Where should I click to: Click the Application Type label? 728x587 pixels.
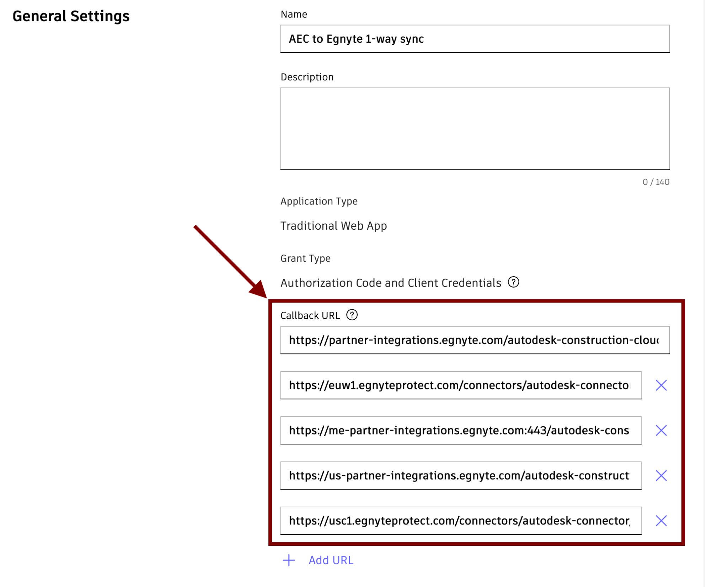[x=319, y=201]
